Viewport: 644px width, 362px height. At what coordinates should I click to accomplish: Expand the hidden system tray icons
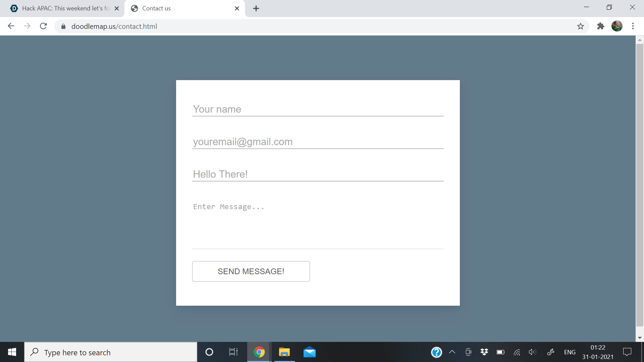click(452, 352)
